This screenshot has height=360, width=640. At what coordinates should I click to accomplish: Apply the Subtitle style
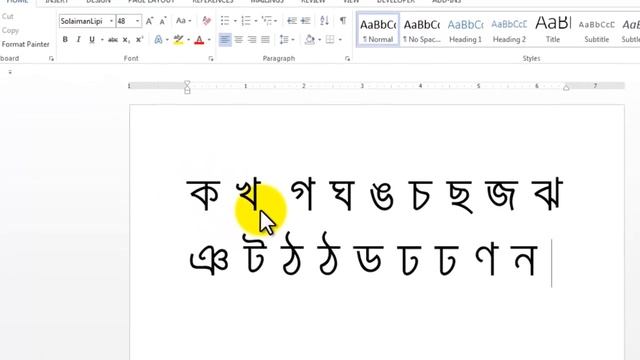(596, 30)
